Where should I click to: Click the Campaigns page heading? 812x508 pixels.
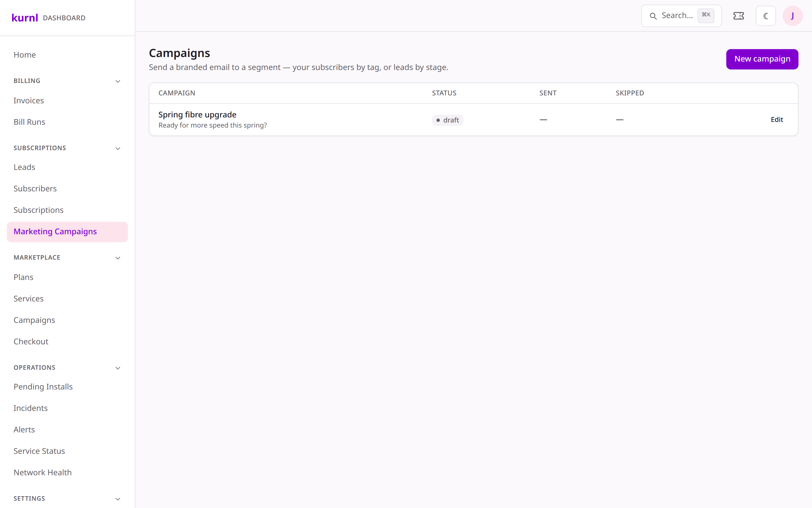180,53
